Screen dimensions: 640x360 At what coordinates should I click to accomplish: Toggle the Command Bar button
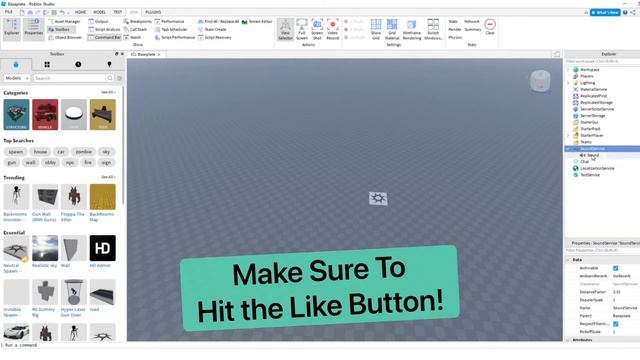pos(104,37)
